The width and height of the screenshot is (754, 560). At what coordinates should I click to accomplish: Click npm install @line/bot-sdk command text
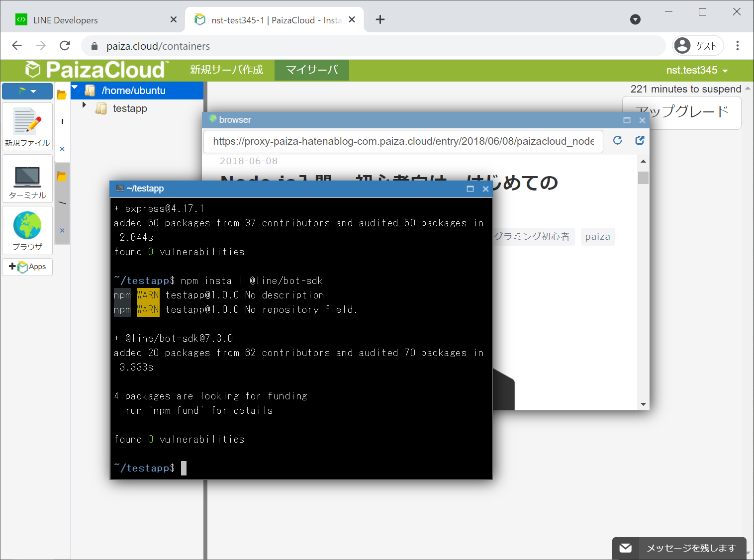[x=252, y=280]
